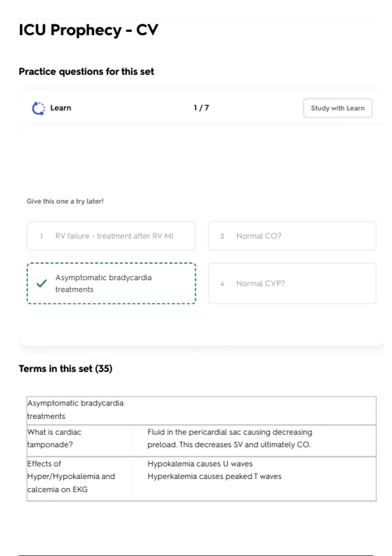Click Asymptomatic bradycardia treatments in the terms table
The width and height of the screenshot is (392, 556).
point(75,409)
